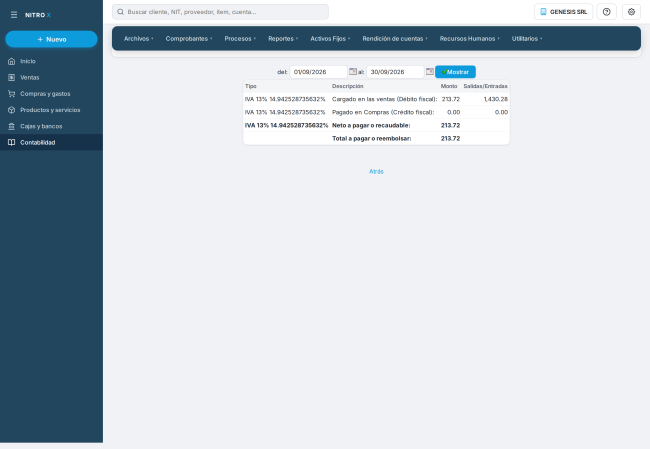
Task: Click the Salidas/Entradas column header
Action: pos(485,86)
